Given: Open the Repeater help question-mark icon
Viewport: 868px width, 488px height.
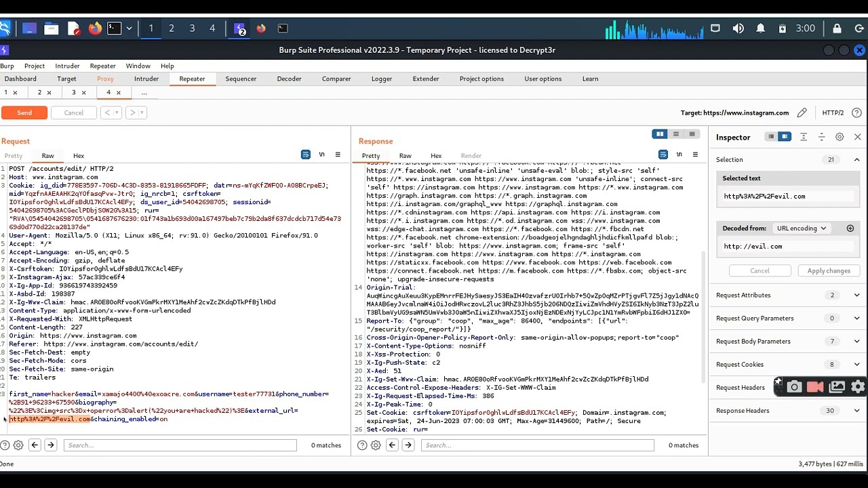Looking at the screenshot, I should coord(856,113).
